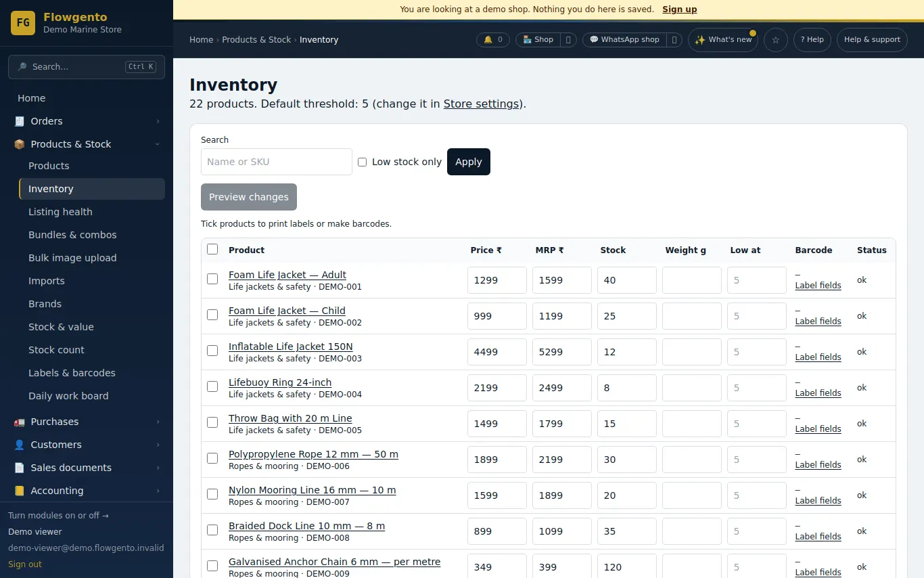924x578 pixels.
Task: Go to Home in sidebar
Action: [x=87, y=98]
